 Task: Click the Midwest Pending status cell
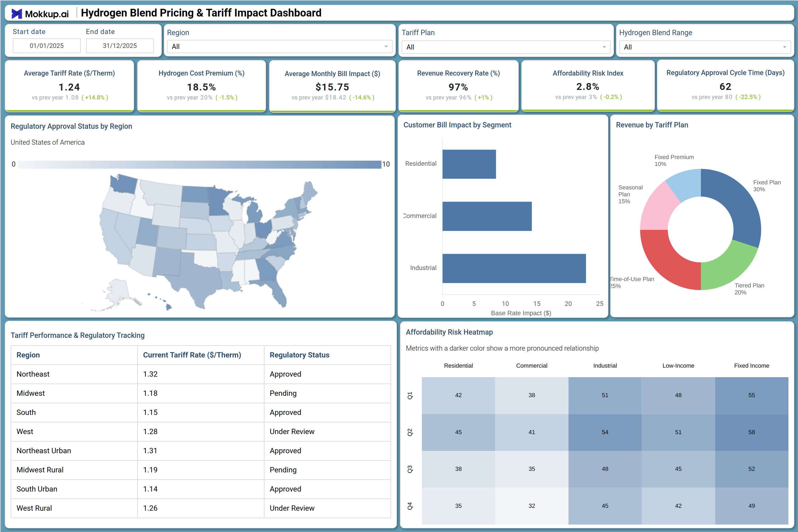tap(327, 393)
